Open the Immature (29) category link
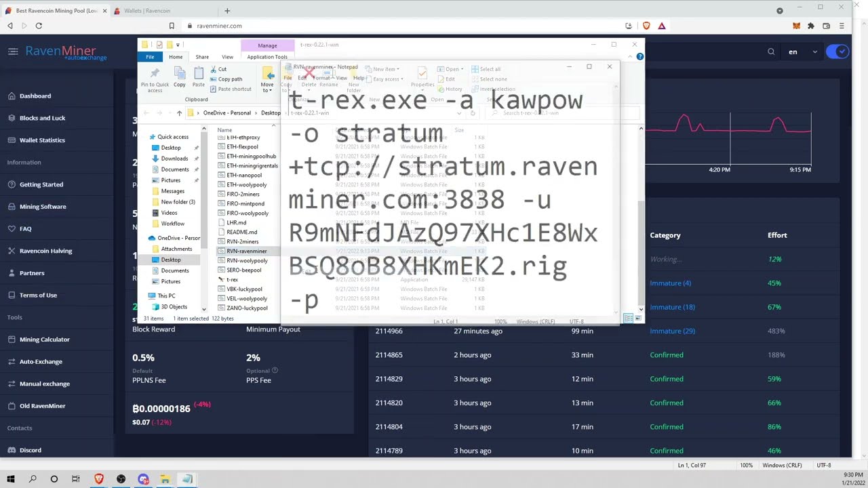 672,331
